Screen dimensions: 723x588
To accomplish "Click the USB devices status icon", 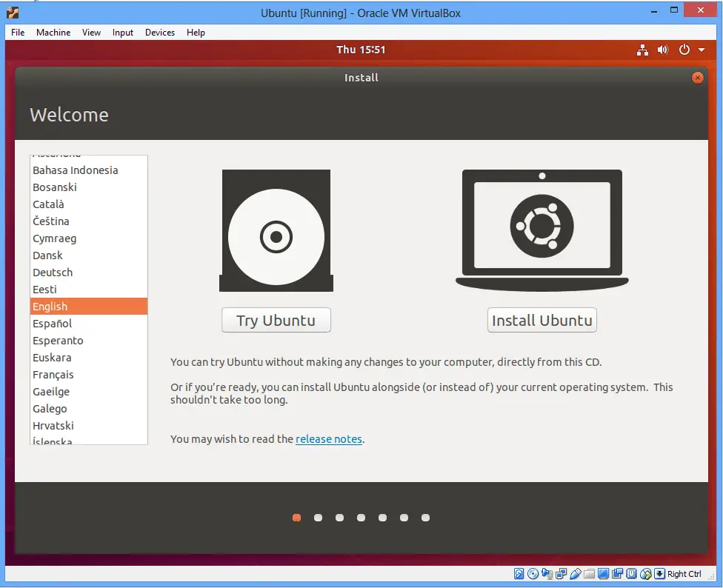I will tap(576, 574).
